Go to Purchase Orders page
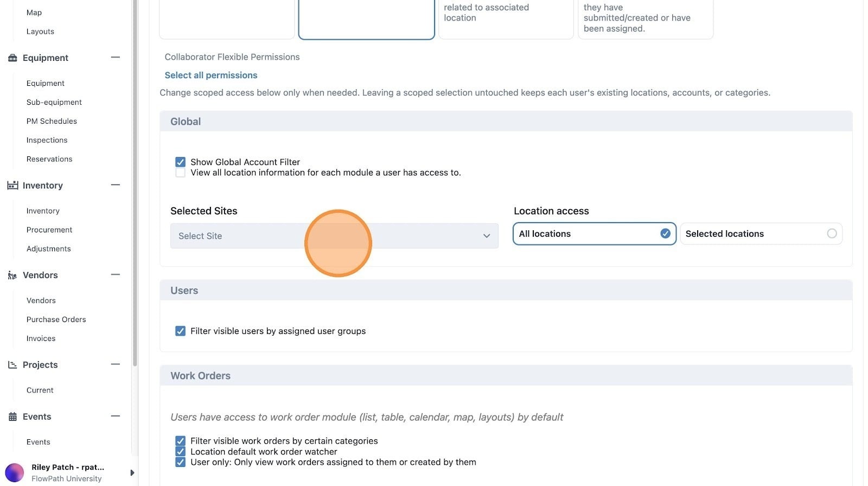Image resolution: width=868 pixels, height=486 pixels. click(56, 319)
